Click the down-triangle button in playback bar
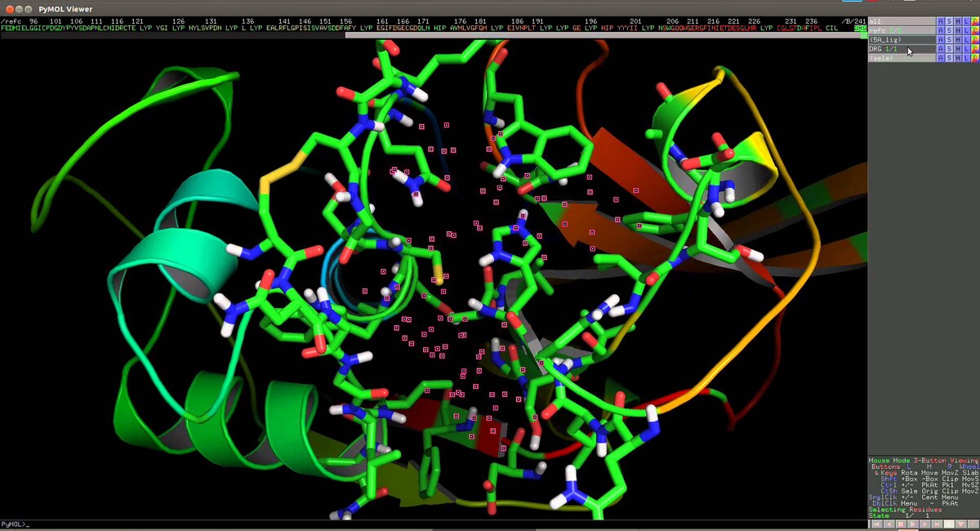Viewport: 980px width, 531px height. [962, 524]
